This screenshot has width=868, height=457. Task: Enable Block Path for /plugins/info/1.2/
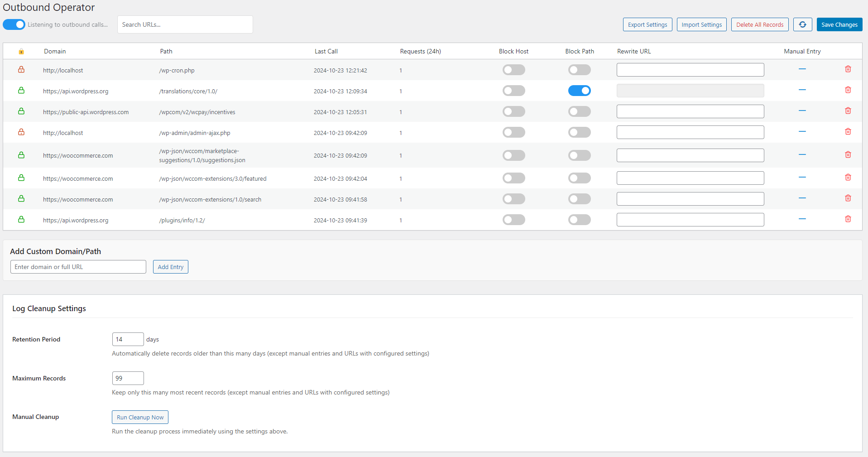[580, 220]
